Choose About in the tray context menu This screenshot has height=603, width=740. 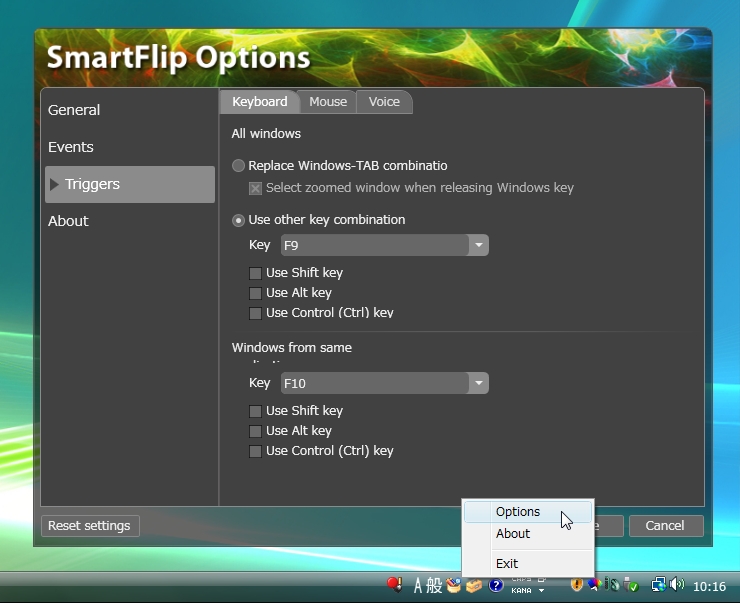[528, 534]
